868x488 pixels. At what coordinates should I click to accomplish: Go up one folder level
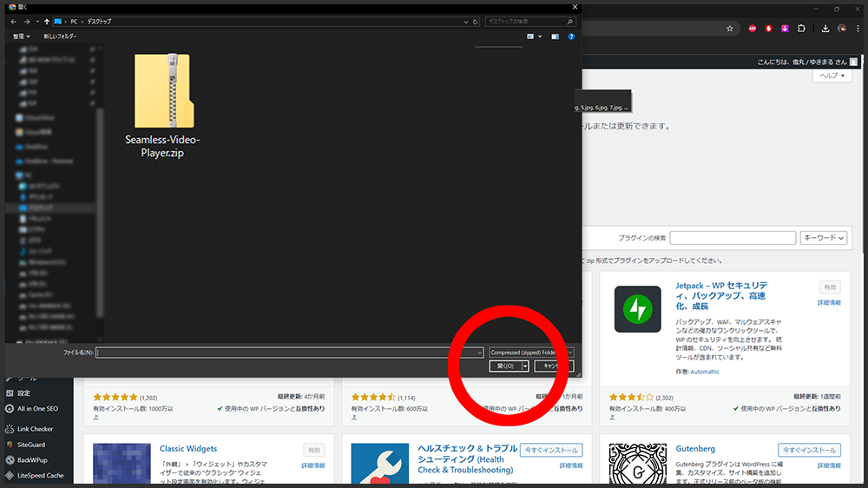pyautogui.click(x=47, y=22)
